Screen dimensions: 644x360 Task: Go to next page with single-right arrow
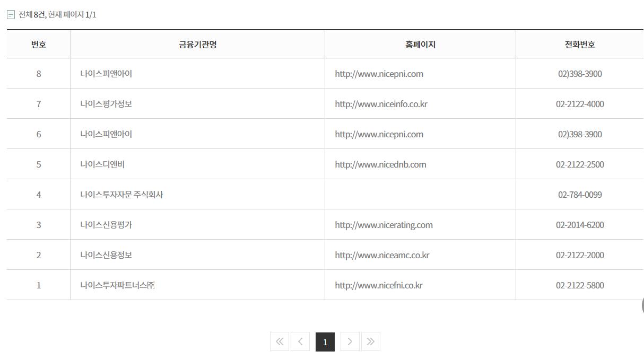tap(350, 341)
